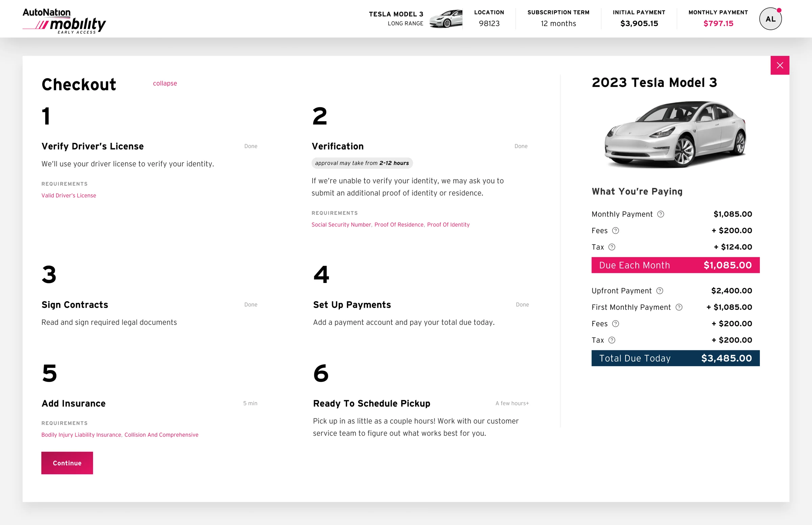The image size is (812, 525).
Task: Click the Add Insurance step heading
Action: point(74,403)
